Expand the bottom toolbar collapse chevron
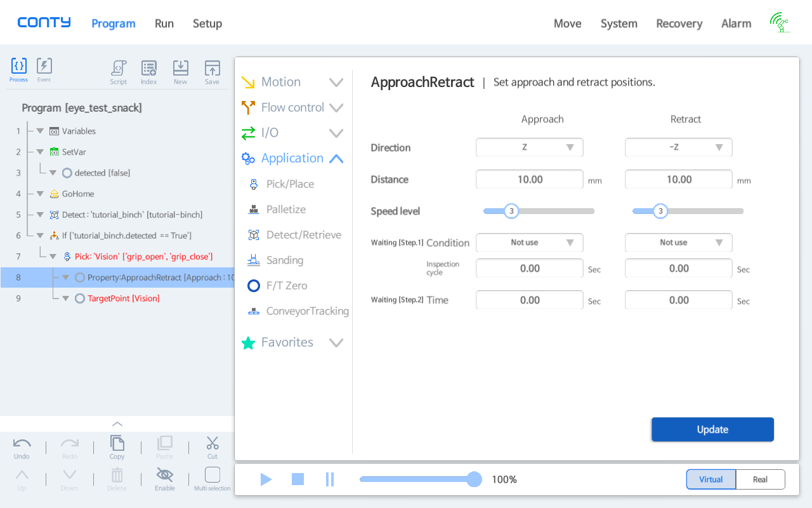The width and height of the screenshot is (812, 508). tap(117, 424)
